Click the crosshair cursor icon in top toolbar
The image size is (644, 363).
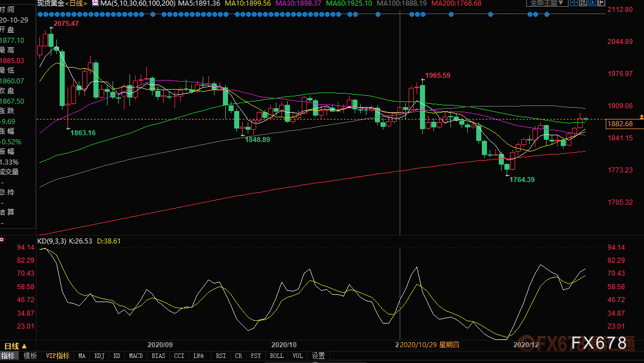(574, 2)
